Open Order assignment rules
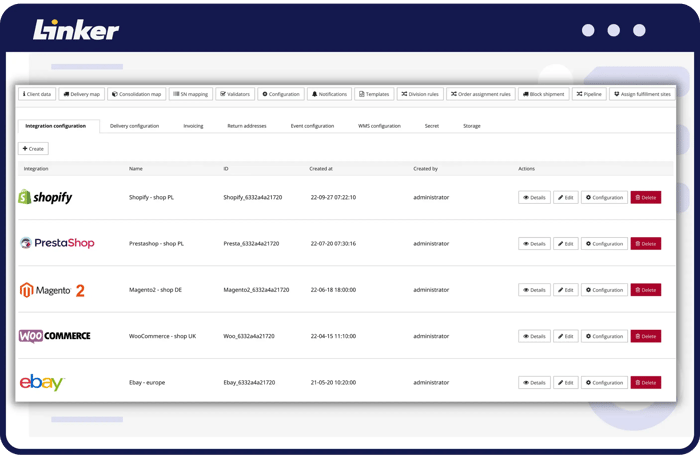Screen dimensions: 700x466 [x=481, y=94]
